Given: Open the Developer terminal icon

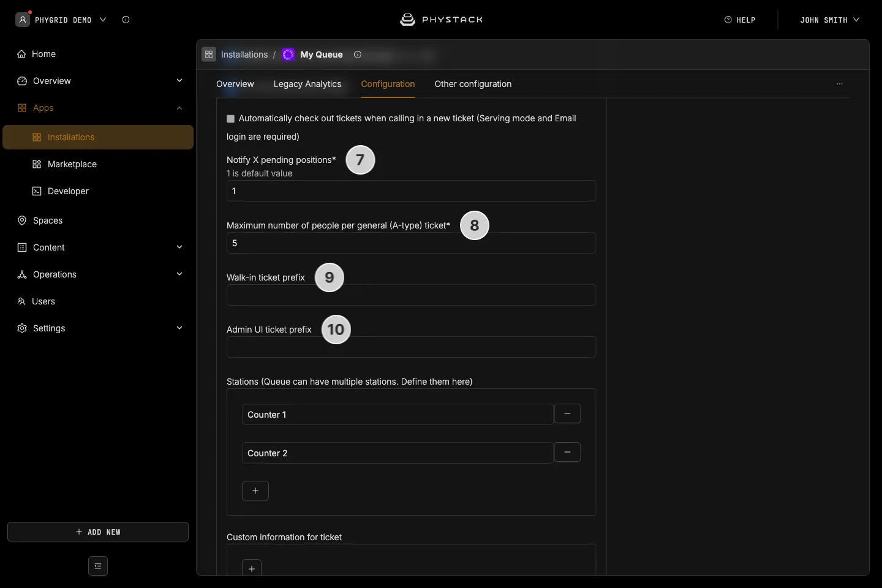Looking at the screenshot, I should (x=37, y=191).
